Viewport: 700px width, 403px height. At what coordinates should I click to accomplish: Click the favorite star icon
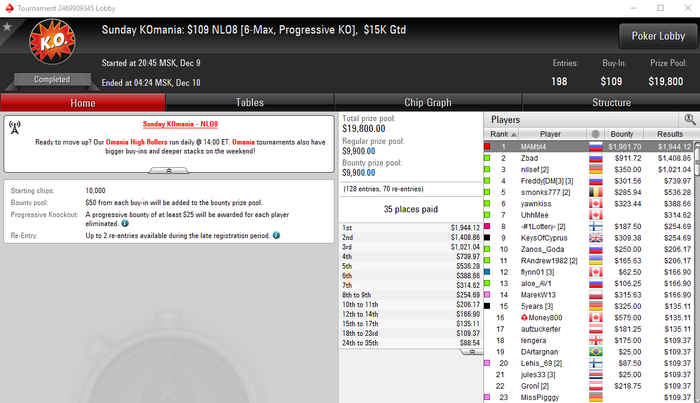(7, 27)
